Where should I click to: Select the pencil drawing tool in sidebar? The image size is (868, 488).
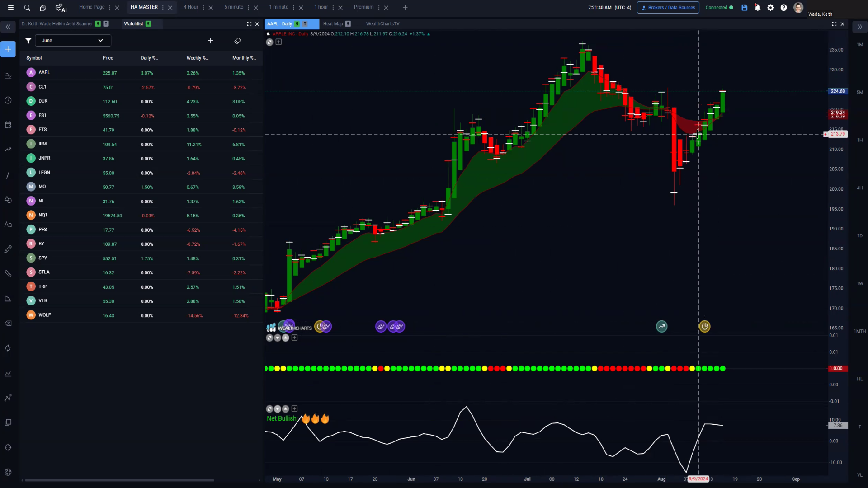(8, 249)
